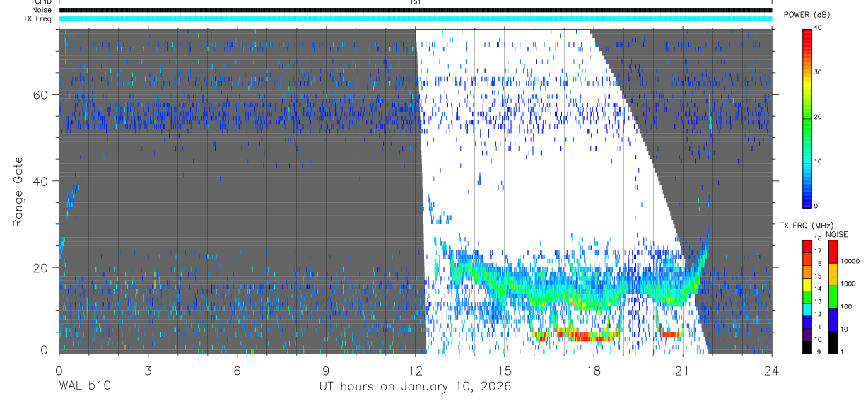The width and height of the screenshot is (868, 401).
Task: Click the 16 label on TX FRQ scale
Action: [817, 264]
